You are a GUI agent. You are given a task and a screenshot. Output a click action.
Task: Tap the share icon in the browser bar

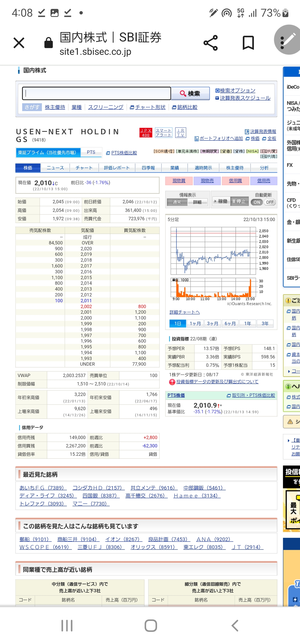(211, 43)
